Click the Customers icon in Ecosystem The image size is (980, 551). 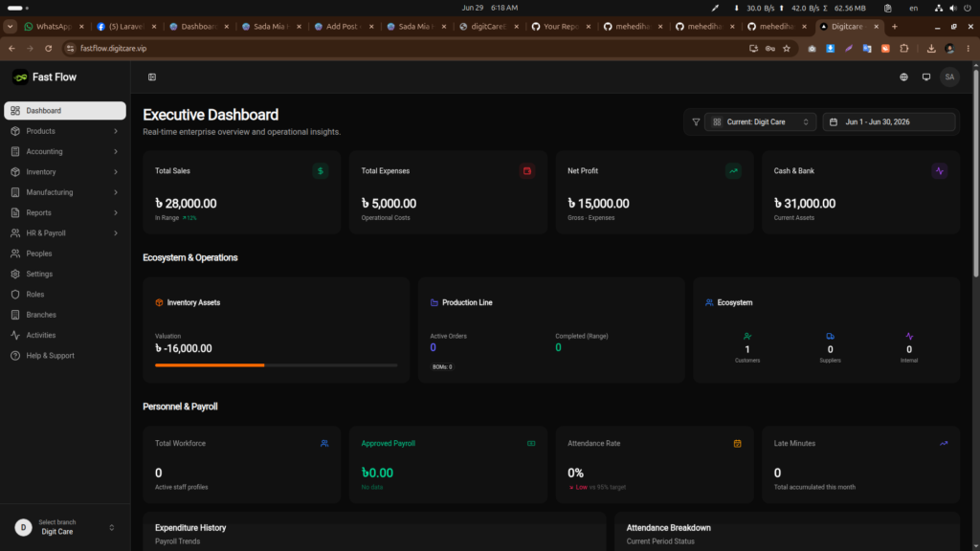click(x=747, y=336)
